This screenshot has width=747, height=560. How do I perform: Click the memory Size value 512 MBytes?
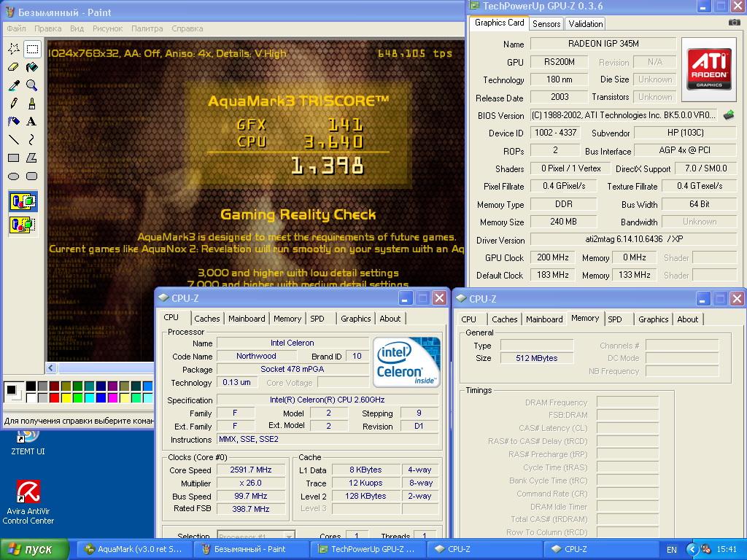[x=536, y=358]
